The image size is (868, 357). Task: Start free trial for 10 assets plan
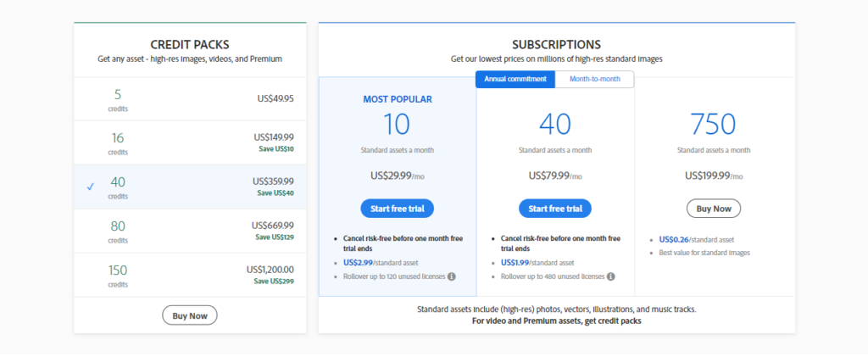397,209
